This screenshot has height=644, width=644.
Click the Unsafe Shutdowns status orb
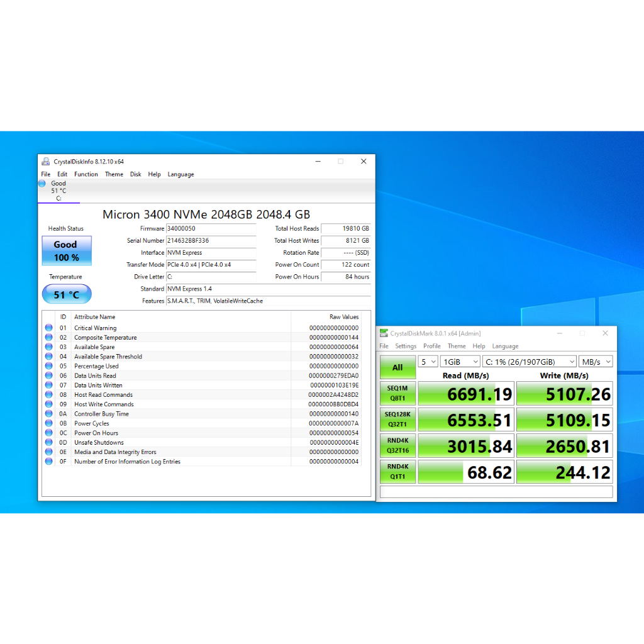coord(48,443)
